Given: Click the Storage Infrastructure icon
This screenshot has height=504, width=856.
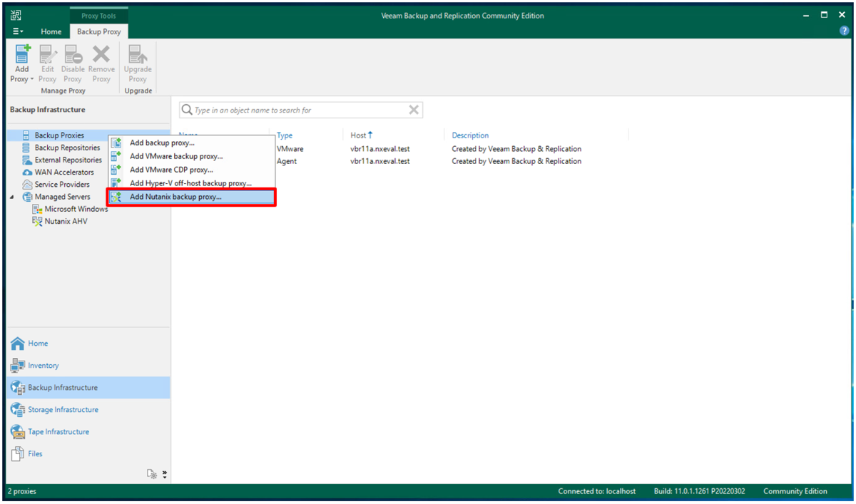Looking at the screenshot, I should (17, 410).
